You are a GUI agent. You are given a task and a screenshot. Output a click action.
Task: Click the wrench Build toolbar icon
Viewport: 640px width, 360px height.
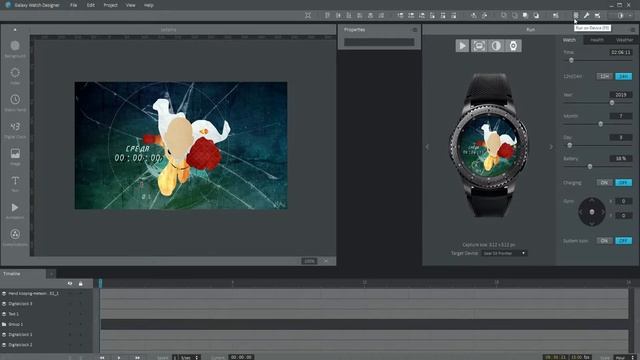[587, 16]
